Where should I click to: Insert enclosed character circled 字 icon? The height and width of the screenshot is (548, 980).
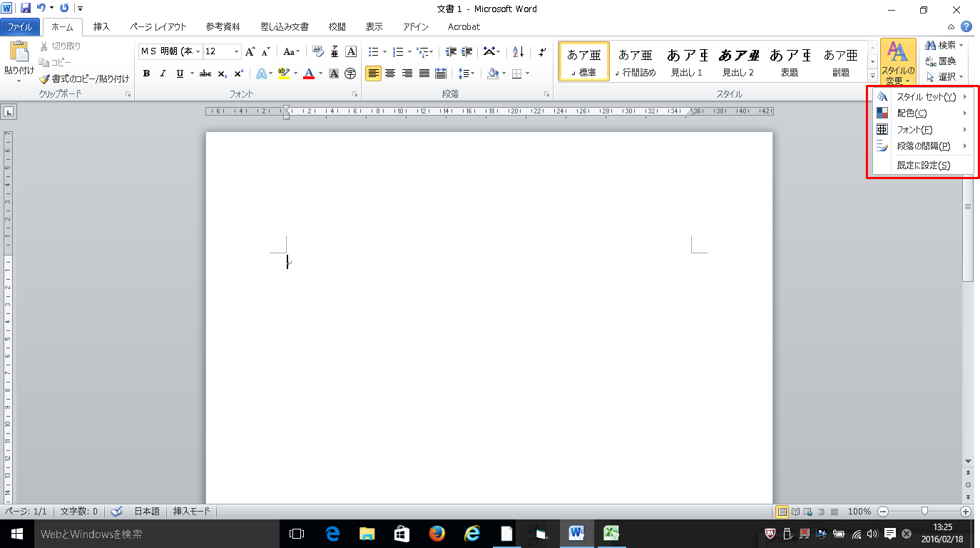coord(350,73)
